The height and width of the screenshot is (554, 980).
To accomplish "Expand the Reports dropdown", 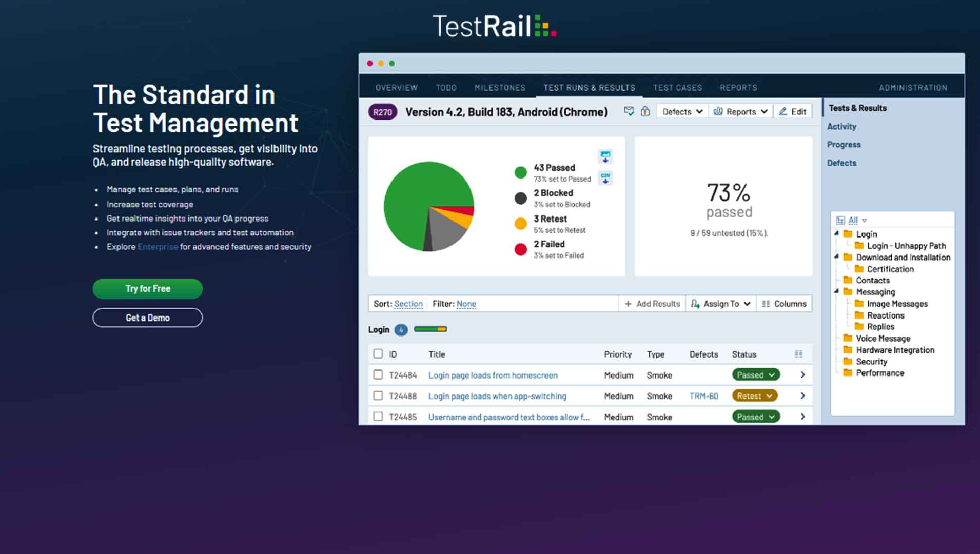I will point(740,111).
